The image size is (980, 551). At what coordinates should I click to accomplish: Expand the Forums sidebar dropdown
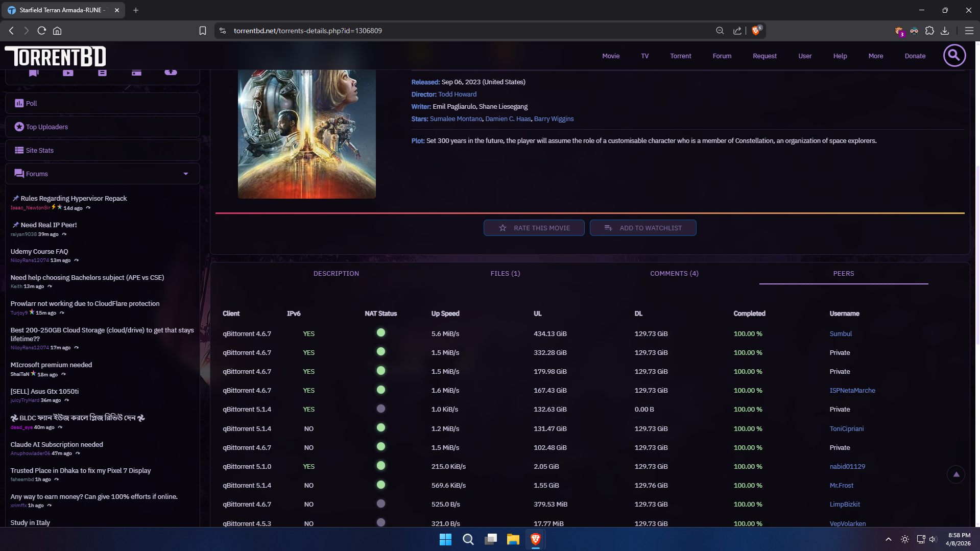186,174
